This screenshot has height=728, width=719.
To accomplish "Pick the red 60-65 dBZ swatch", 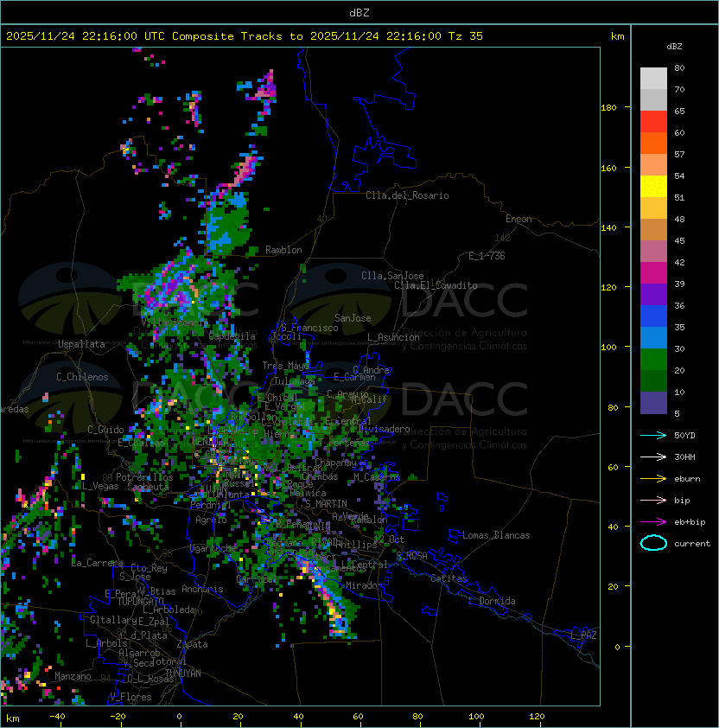I will (653, 122).
